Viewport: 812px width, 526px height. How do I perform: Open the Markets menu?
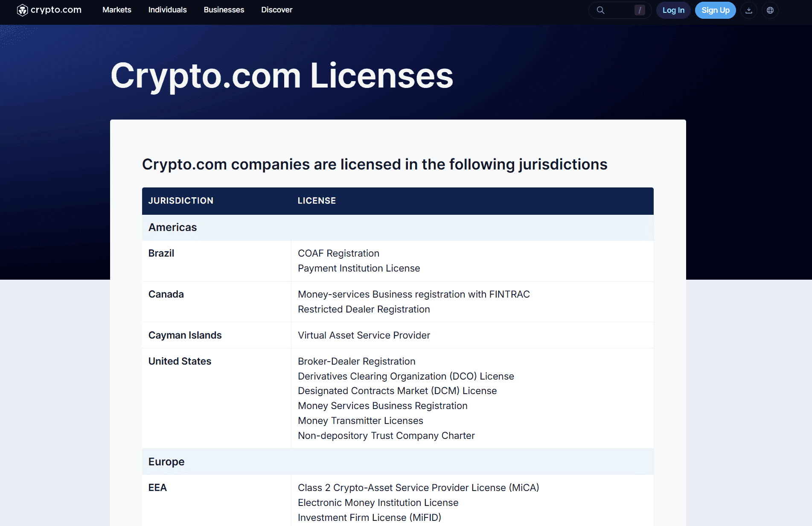click(x=116, y=10)
